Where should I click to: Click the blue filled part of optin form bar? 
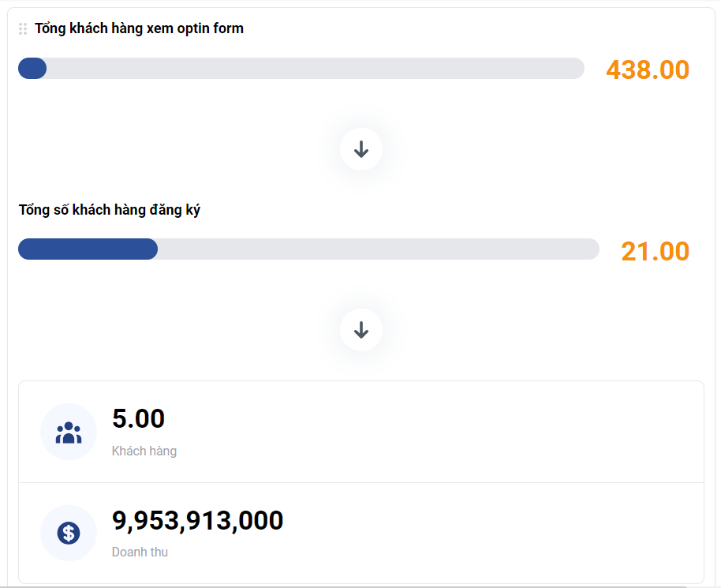(32, 69)
